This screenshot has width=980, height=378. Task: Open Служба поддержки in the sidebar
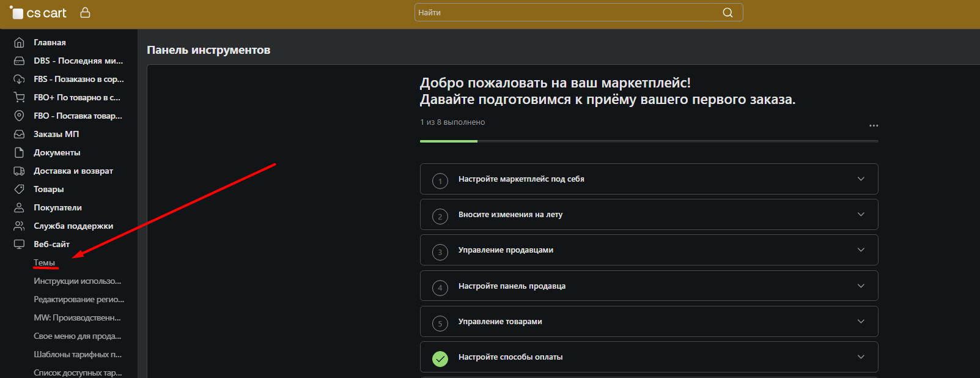(x=73, y=226)
